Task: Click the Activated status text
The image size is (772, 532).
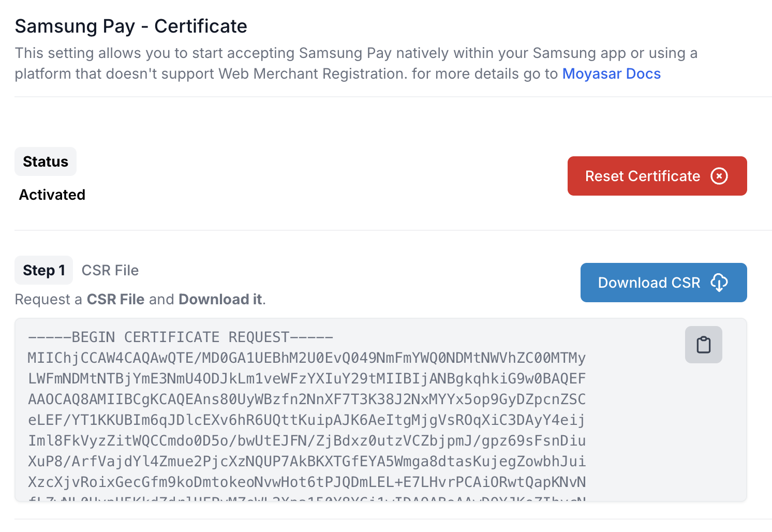Action: [x=52, y=195]
